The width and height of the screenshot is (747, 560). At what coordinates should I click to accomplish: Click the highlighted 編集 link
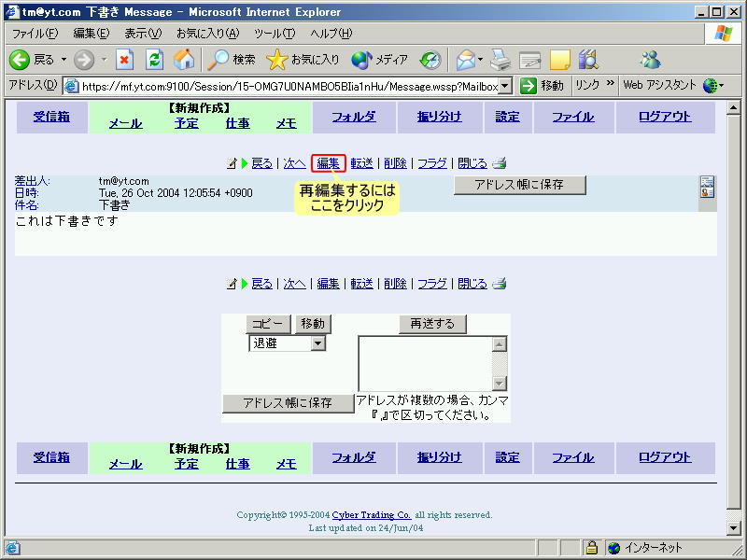click(328, 163)
